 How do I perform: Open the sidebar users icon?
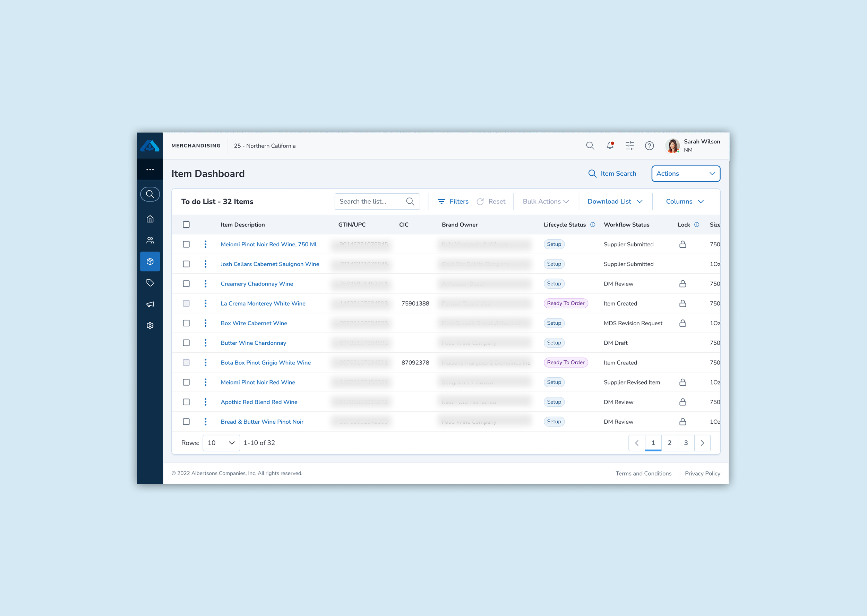[x=150, y=240]
